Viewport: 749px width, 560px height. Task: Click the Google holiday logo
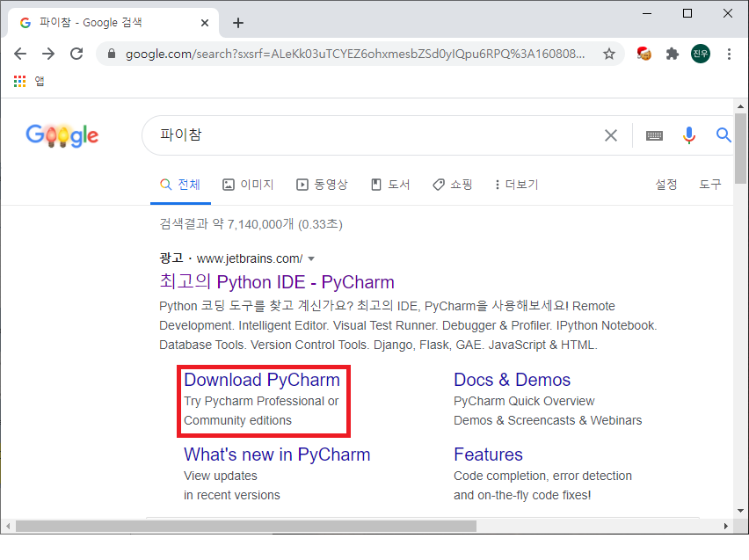62,135
